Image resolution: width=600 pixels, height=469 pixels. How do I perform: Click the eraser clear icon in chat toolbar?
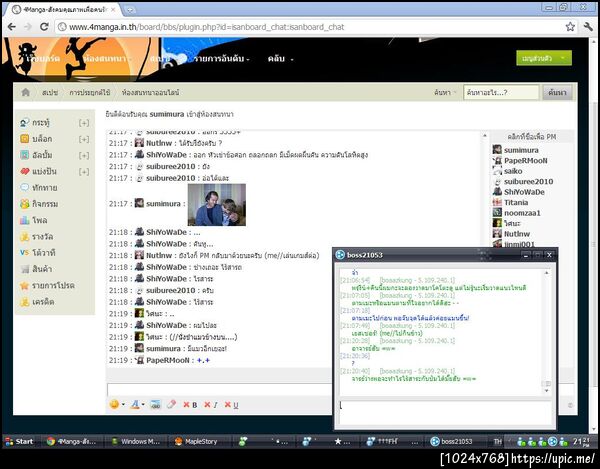(x=171, y=404)
